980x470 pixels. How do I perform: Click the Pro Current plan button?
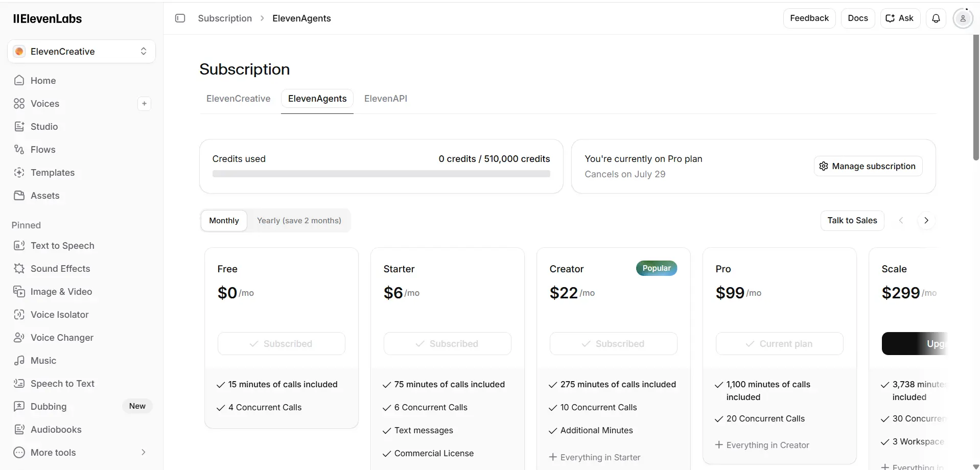click(x=780, y=344)
